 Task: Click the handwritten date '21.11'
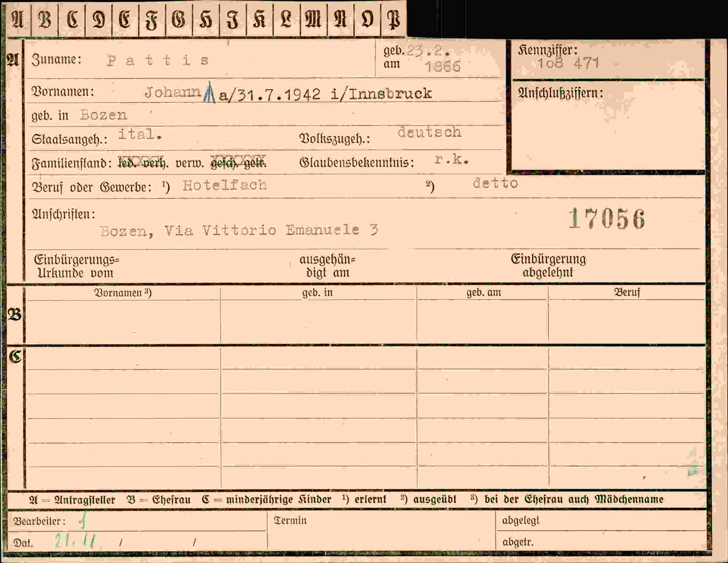[75, 541]
